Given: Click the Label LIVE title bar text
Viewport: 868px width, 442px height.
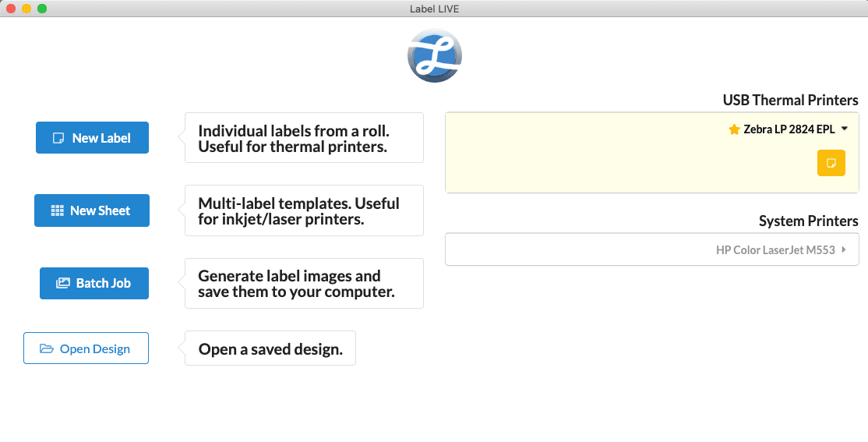Looking at the screenshot, I should [434, 9].
